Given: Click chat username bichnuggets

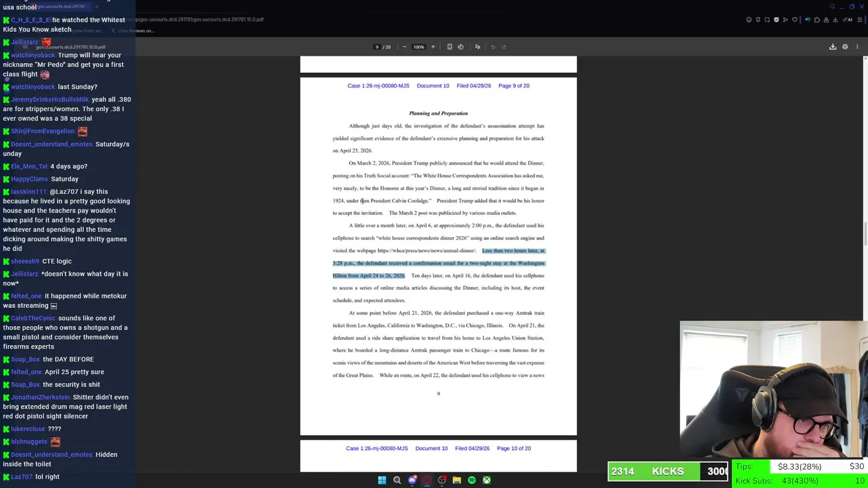Looking at the screenshot, I should point(29,442).
